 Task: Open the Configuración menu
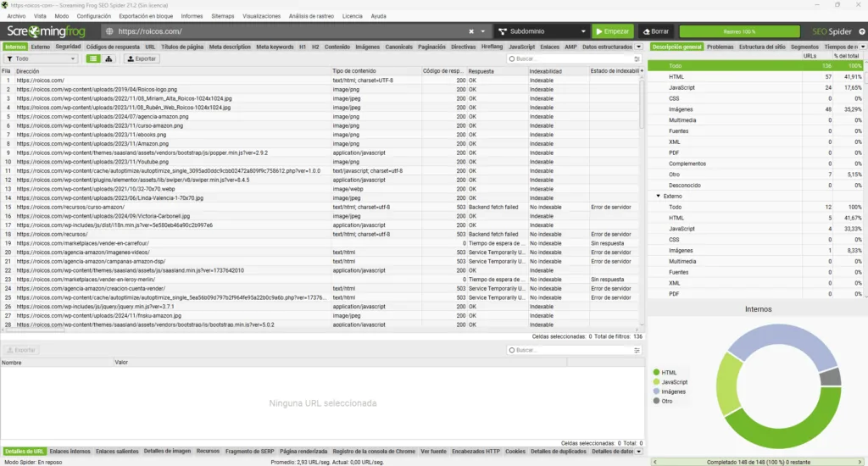click(93, 16)
